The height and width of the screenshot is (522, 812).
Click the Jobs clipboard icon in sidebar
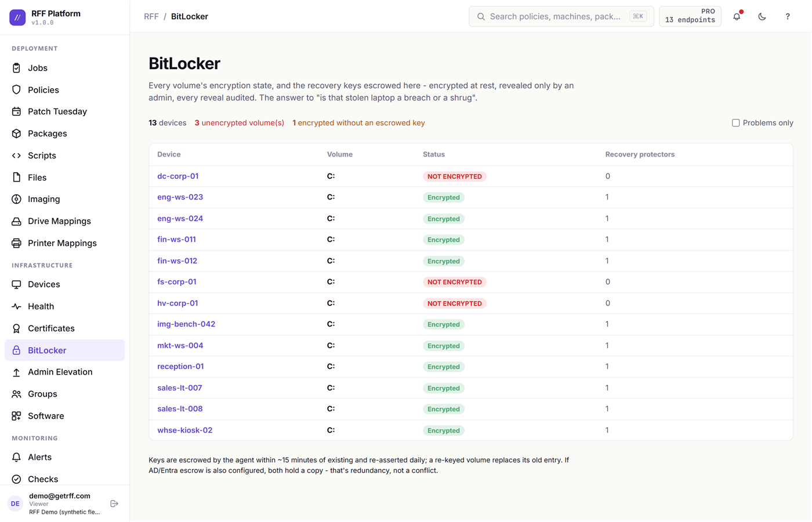click(16, 68)
